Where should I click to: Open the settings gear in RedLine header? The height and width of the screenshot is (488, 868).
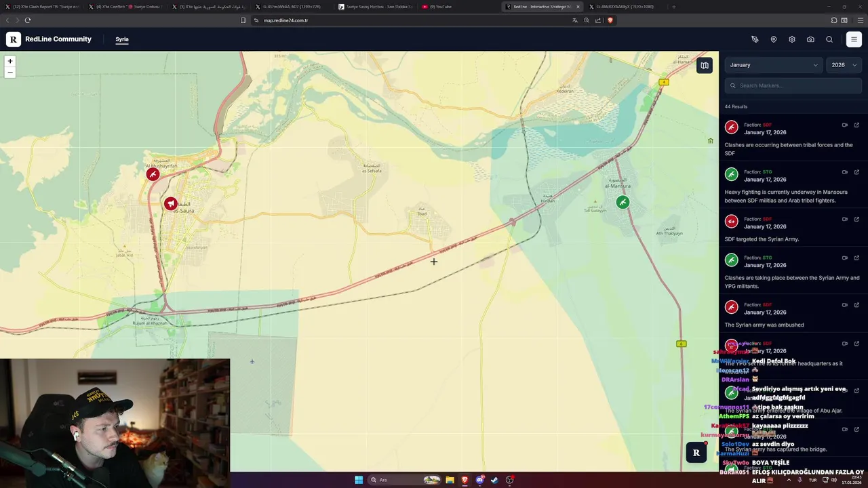point(792,39)
